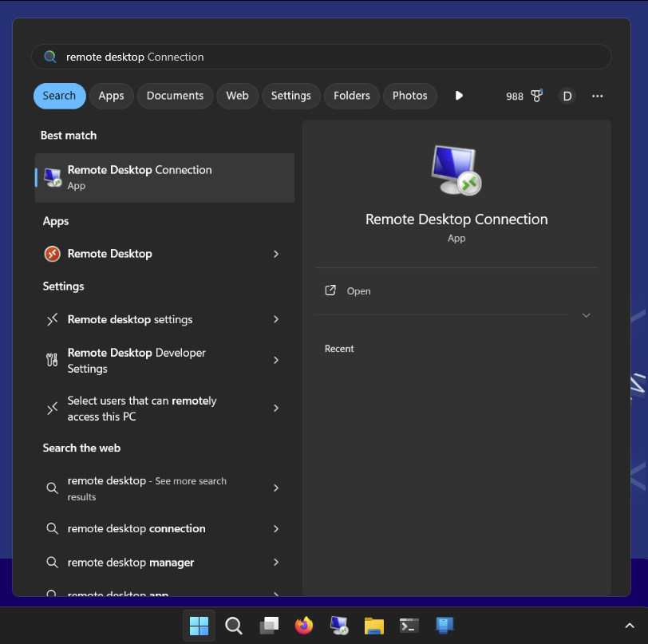The width and height of the screenshot is (648, 644).
Task: Click 'Remote Desktop' app result text
Action: (110, 254)
